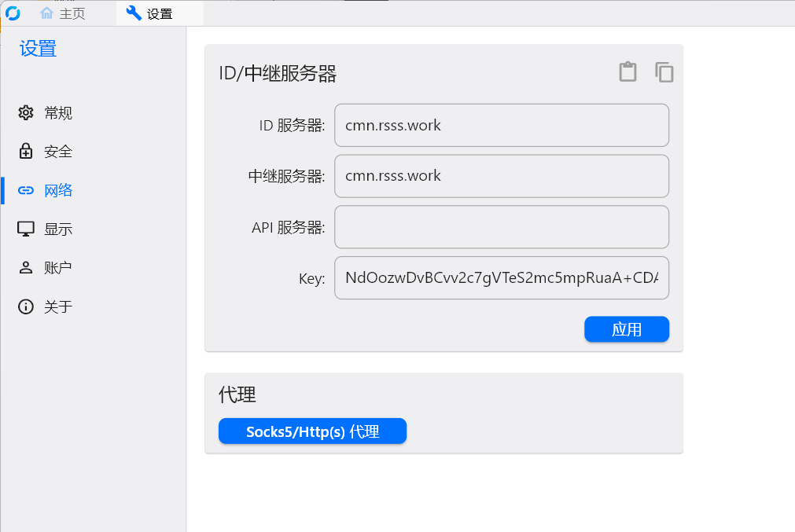Open 常规 settings via the gear icon
795x532 pixels.
tap(26, 113)
